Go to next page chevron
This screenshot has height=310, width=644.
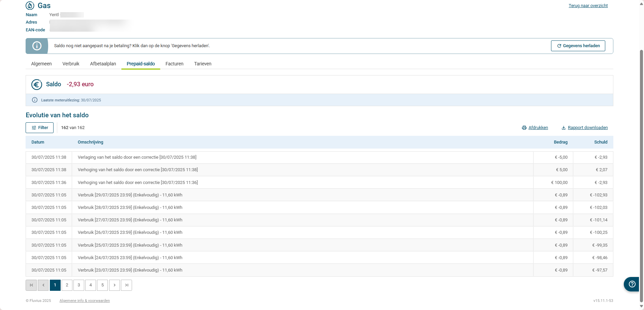pyautogui.click(x=115, y=285)
